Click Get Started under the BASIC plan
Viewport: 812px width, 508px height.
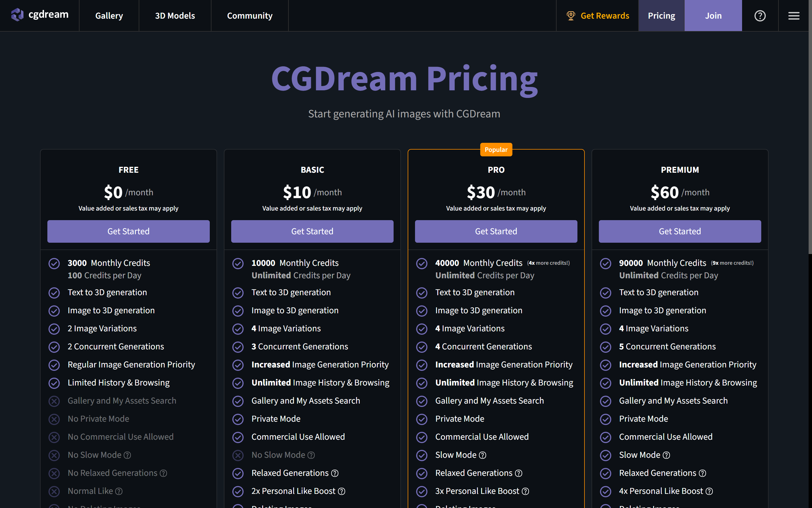(x=312, y=231)
